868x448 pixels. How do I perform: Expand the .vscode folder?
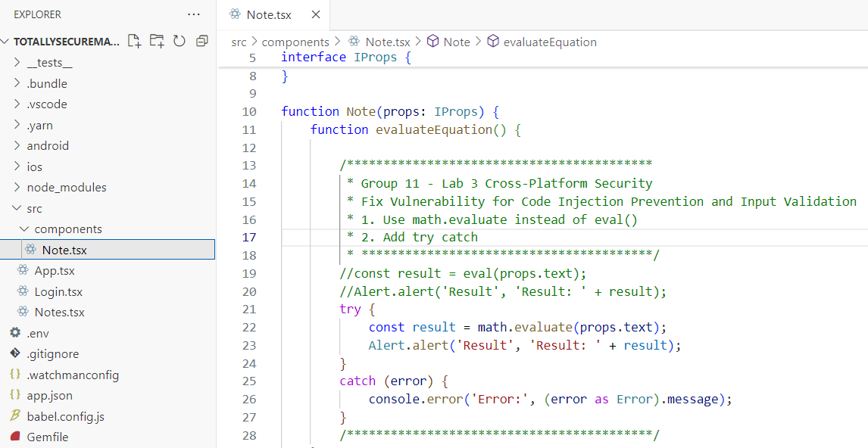(17, 104)
